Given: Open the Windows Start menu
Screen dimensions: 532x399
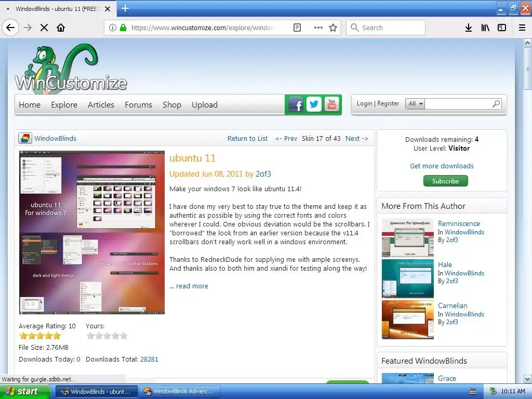Looking at the screenshot, I should coord(25,391).
